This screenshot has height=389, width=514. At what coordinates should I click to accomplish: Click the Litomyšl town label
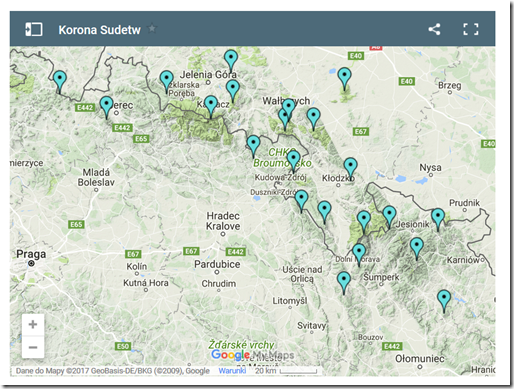click(x=290, y=301)
